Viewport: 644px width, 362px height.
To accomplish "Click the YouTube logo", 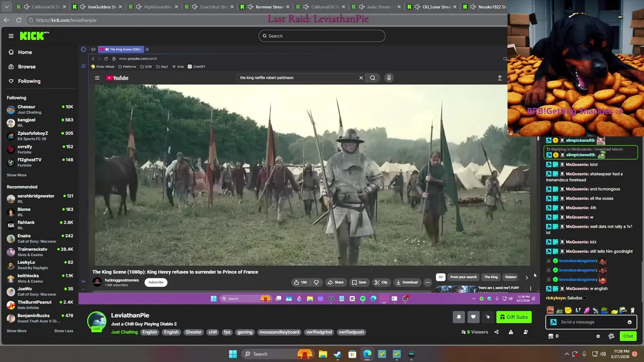I will coord(117,78).
